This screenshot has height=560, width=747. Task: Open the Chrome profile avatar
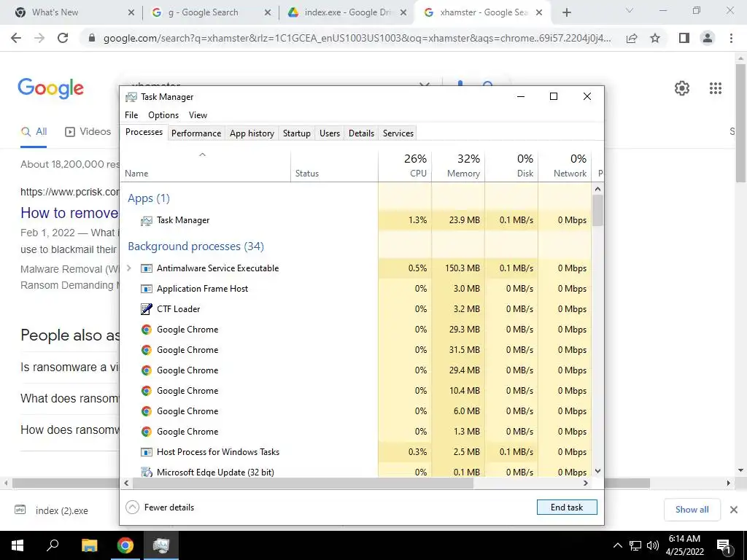coord(708,38)
